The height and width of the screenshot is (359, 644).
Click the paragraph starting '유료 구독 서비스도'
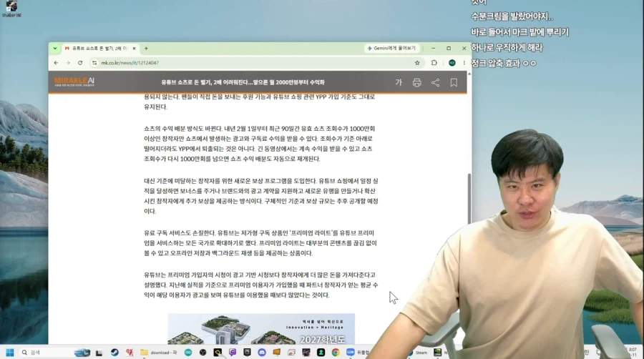[x=260, y=243]
